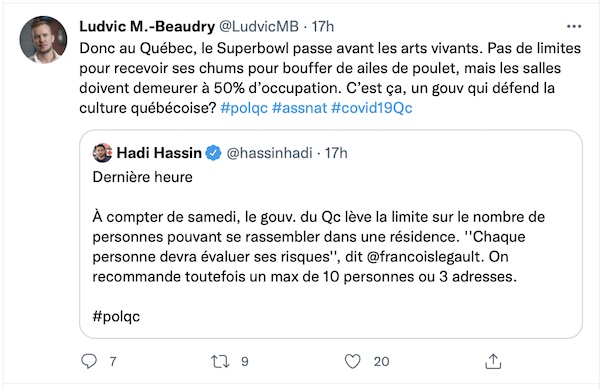Click Hadi Hassin's small avatar
The height and width of the screenshot is (390, 600).
pyautogui.click(x=102, y=153)
